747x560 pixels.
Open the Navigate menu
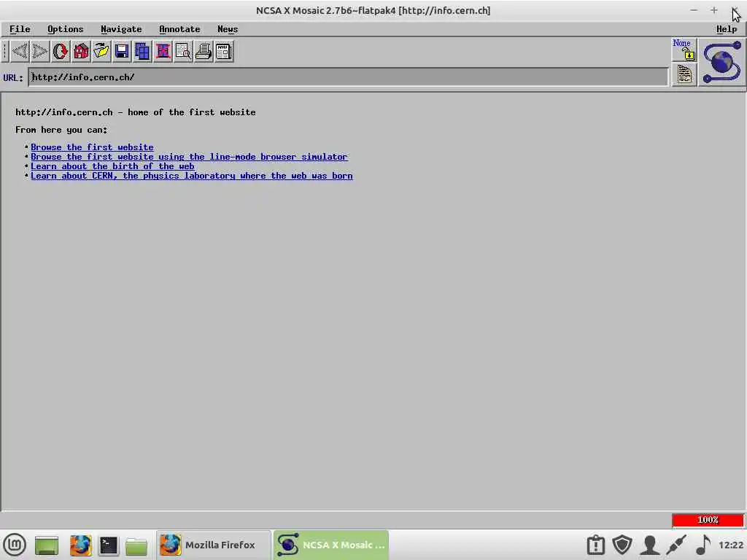[x=121, y=29]
